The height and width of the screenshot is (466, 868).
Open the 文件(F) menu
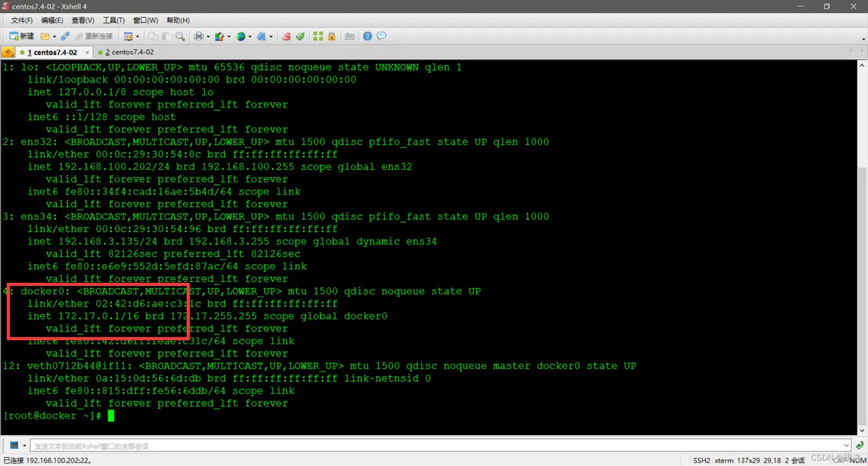22,20
